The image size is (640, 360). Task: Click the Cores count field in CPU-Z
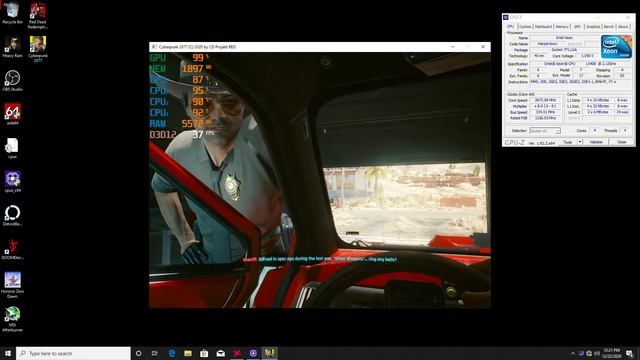click(x=595, y=131)
